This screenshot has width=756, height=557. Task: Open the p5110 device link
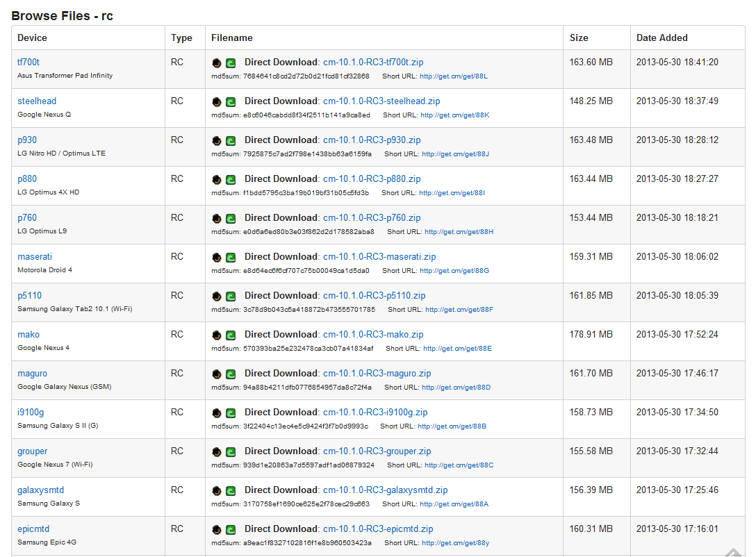[29, 295]
